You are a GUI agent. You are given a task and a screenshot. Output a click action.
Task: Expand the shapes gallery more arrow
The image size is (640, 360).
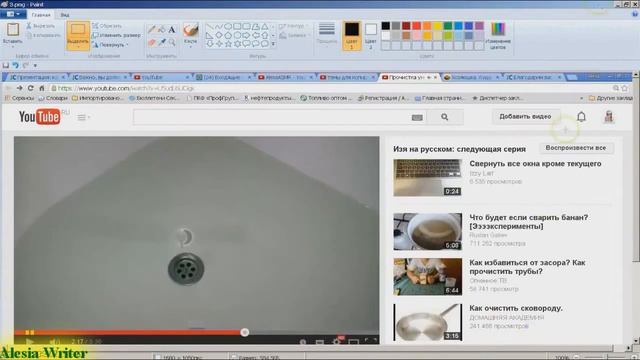pyautogui.click(x=273, y=44)
